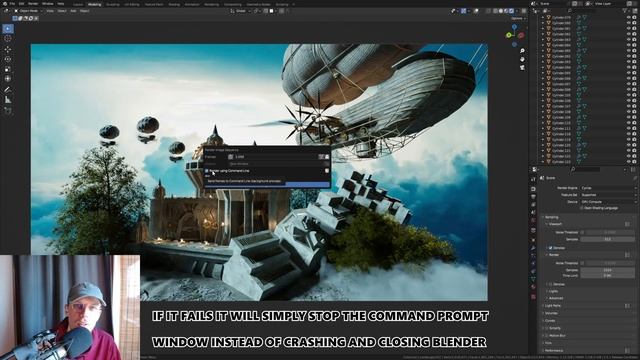Switch to the Layout workspace tab
Image resolution: width=640 pixels, height=360 pixels.
78,4
